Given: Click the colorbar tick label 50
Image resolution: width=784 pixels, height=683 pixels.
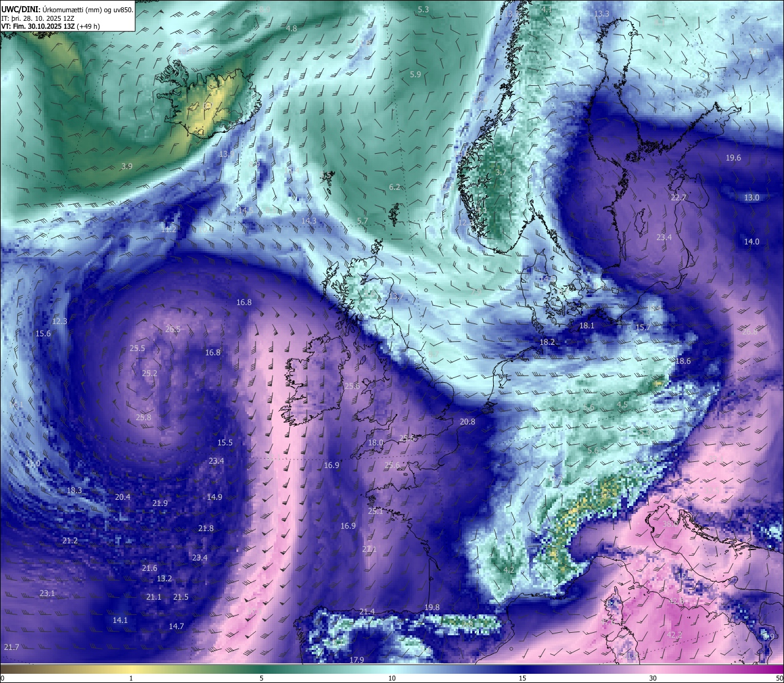Looking at the screenshot, I should pyautogui.click(x=778, y=678).
